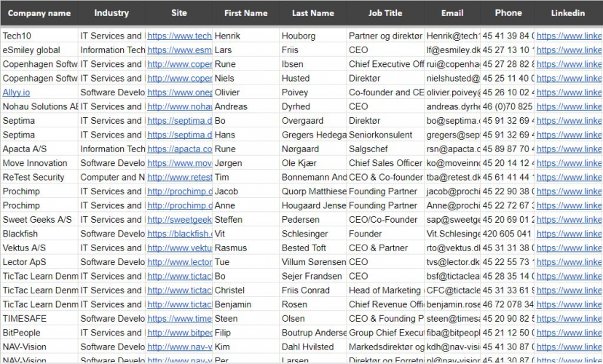Open the Apacta A/S site link

coord(179,149)
